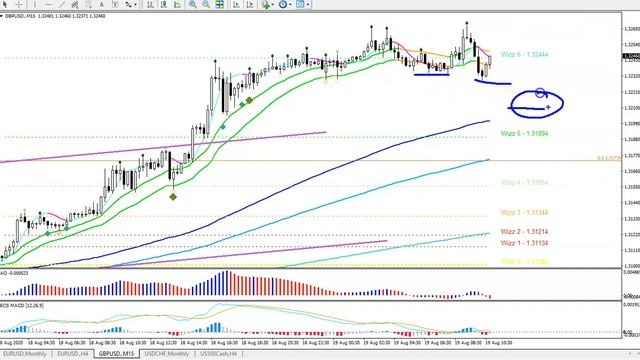Click the Wizz 1 - 1.31134 label

[524, 243]
